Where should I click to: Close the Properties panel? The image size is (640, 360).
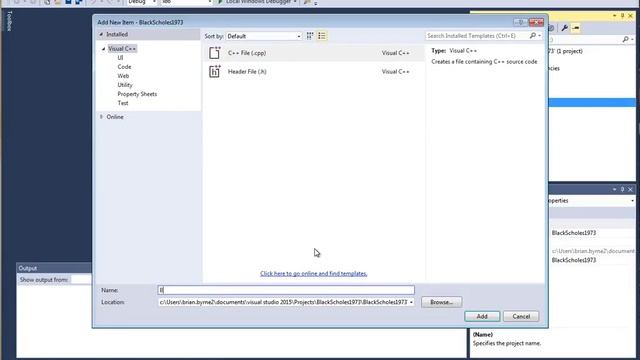point(631,189)
